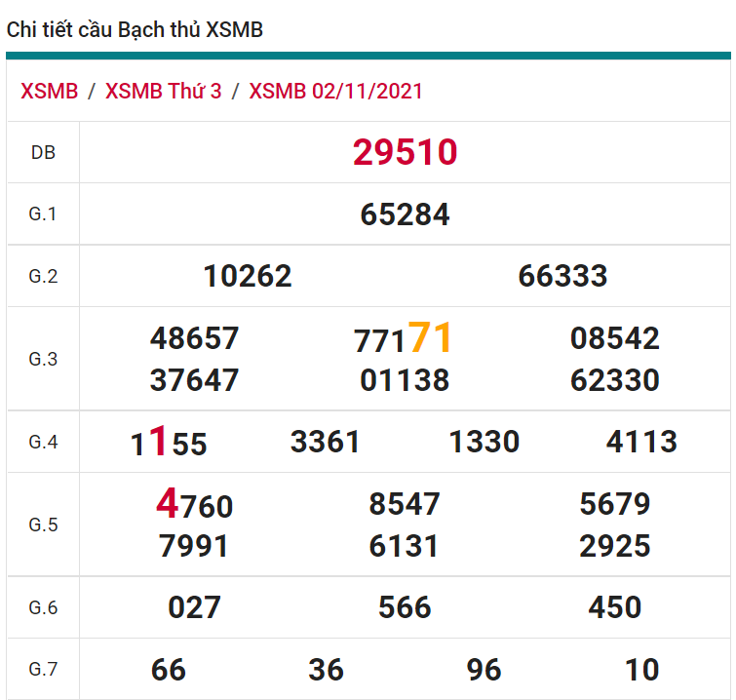This screenshot has height=700, width=736.
Task: Click the XSMB breadcrumb link
Action: [49, 91]
